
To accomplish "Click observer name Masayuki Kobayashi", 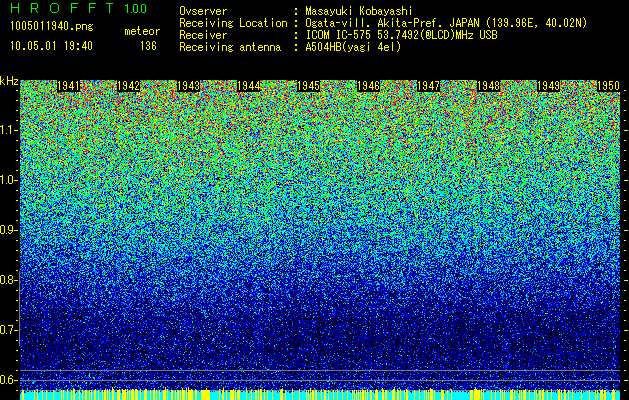I will [359, 12].
